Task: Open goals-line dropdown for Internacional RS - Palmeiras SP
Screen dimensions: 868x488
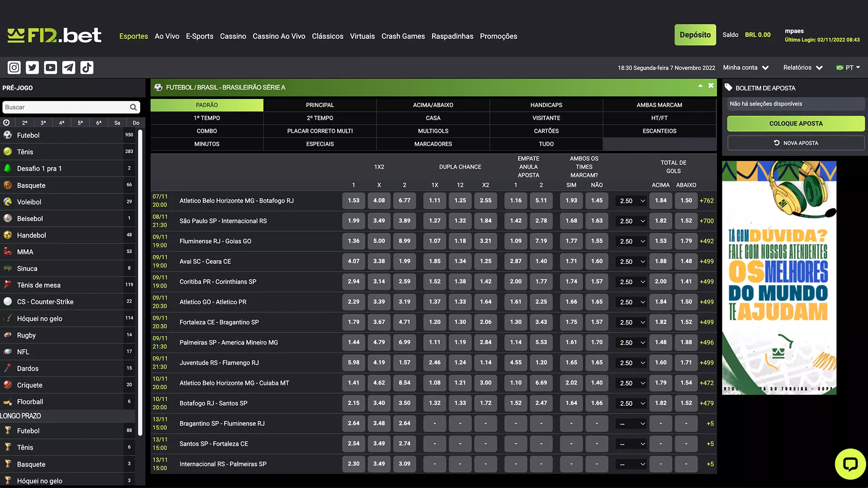Action: click(x=632, y=464)
